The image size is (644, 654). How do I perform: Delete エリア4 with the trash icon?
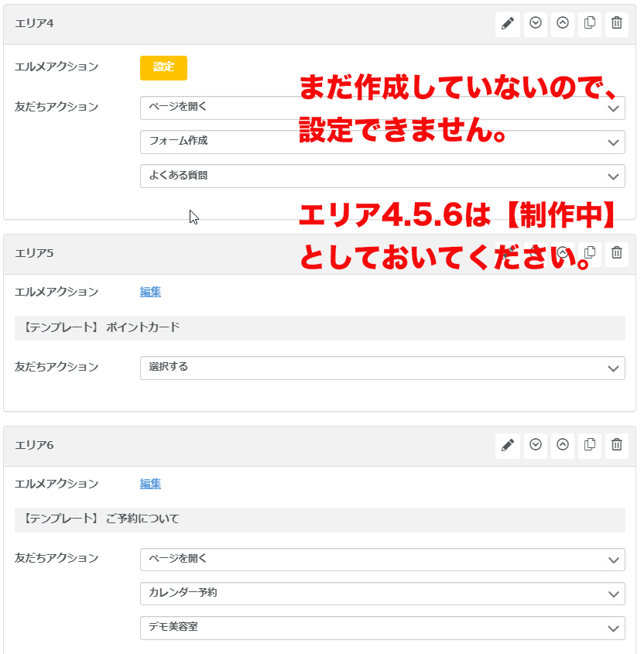pos(617,23)
